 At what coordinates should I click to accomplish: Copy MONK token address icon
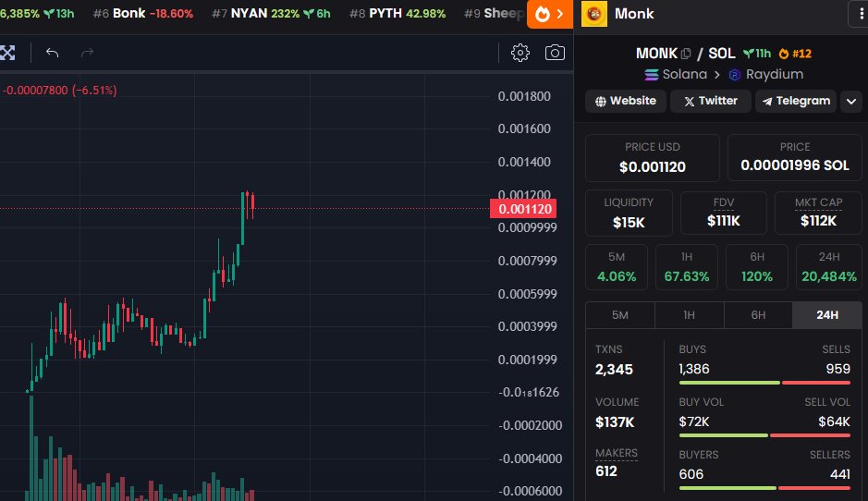point(686,54)
